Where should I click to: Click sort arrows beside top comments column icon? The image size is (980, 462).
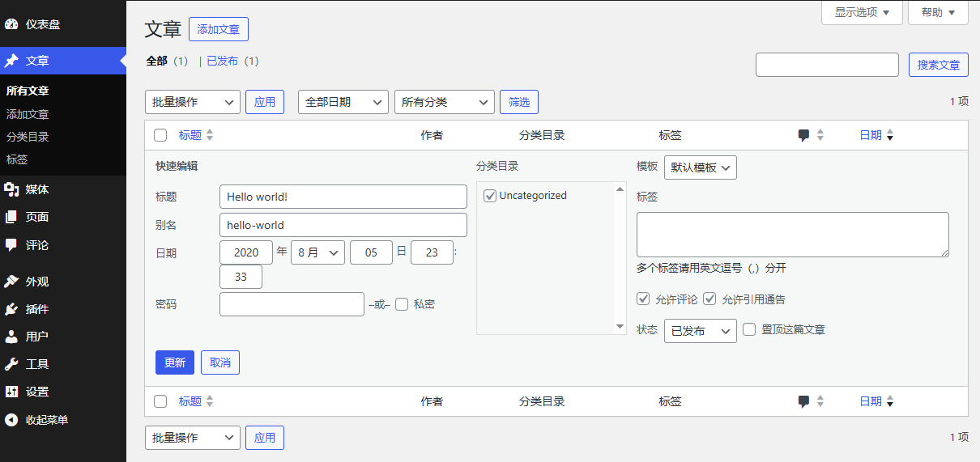(x=820, y=136)
